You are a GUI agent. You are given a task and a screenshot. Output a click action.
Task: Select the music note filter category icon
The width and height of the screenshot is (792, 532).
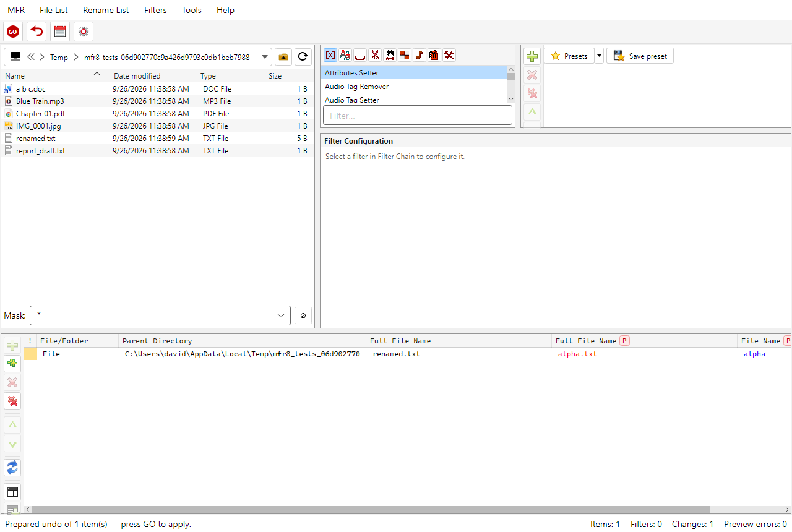420,55
